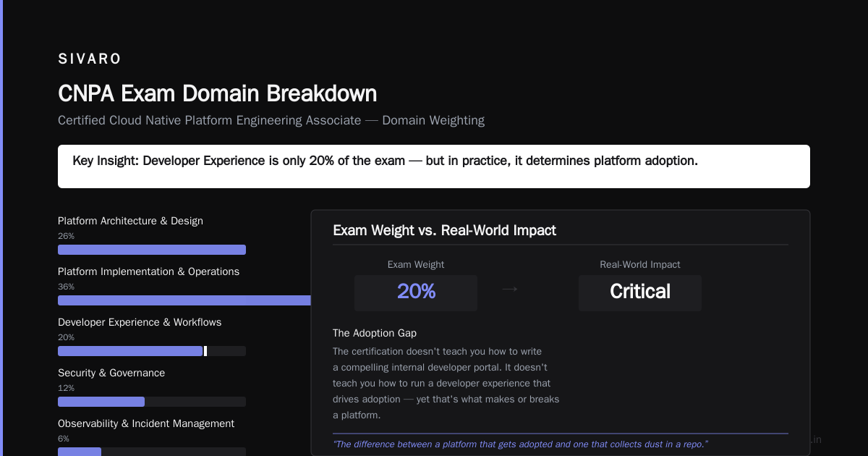The image size is (868, 456).
Task: Click the Key Insight banner box
Action: 434,166
